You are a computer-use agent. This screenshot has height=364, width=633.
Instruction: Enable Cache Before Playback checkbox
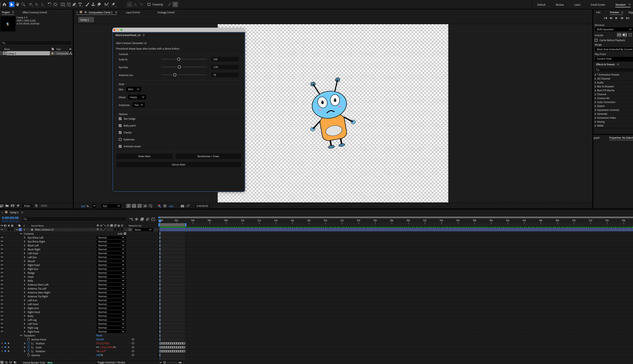point(596,40)
